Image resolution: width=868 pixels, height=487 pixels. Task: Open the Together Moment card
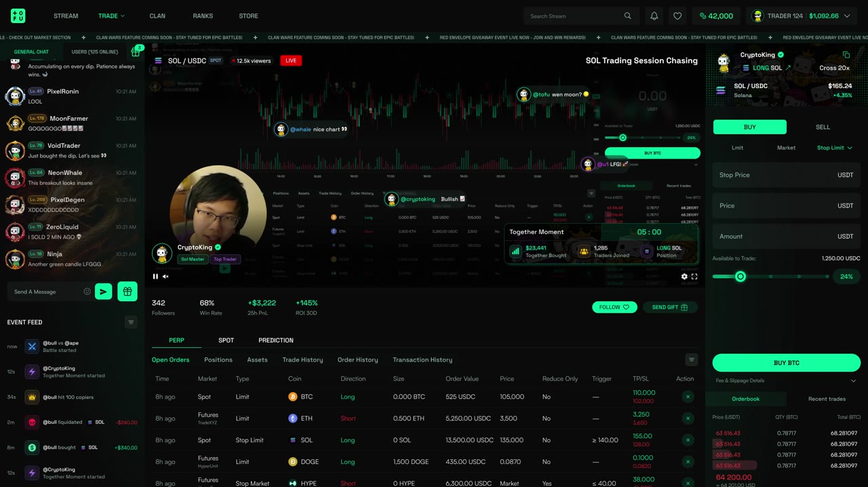[601, 244]
